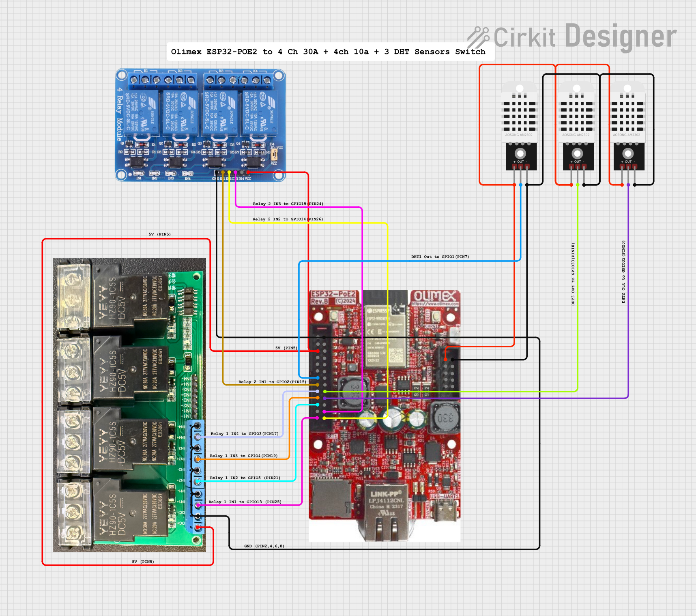Select the Olimex ESP32-PoE2 board
This screenshot has width=696, height=616.
click(x=385, y=416)
